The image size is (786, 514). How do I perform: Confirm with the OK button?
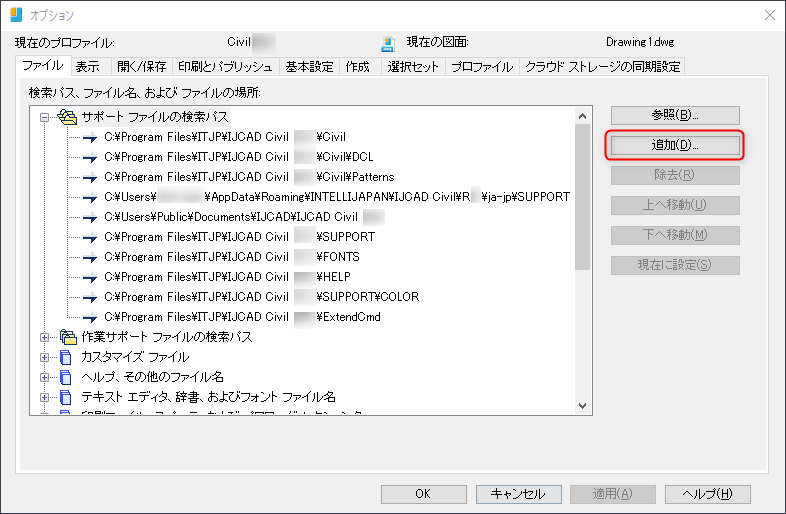(424, 494)
